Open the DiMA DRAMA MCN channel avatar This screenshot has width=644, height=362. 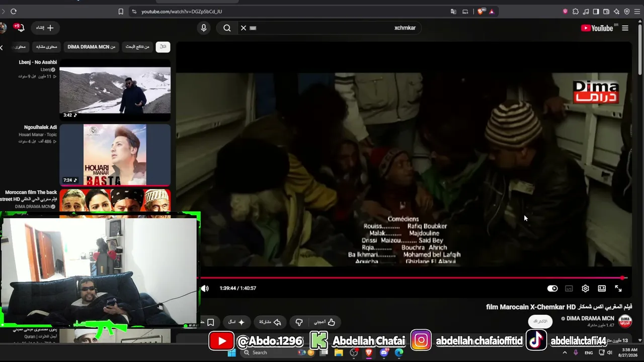(x=625, y=321)
